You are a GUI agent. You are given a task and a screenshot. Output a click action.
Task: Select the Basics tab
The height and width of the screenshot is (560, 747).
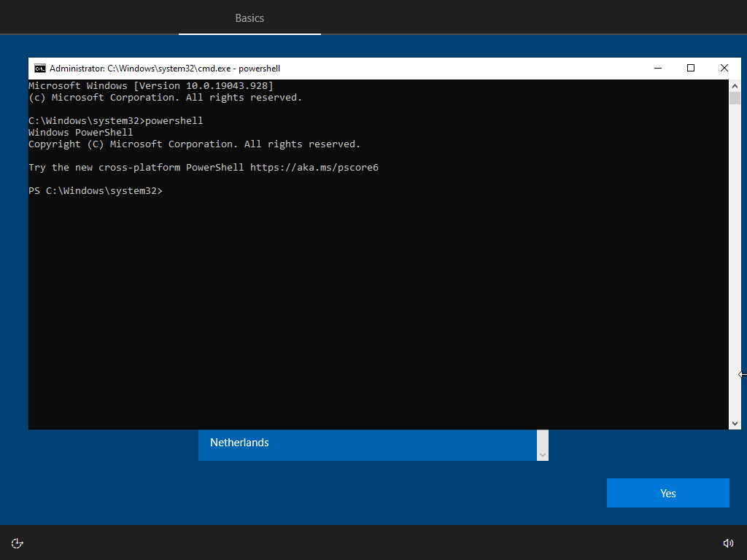(249, 18)
